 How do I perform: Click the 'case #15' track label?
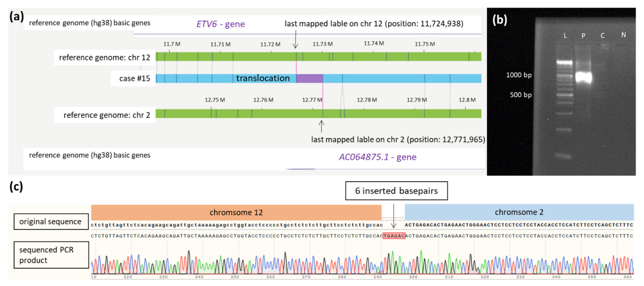click(x=134, y=79)
